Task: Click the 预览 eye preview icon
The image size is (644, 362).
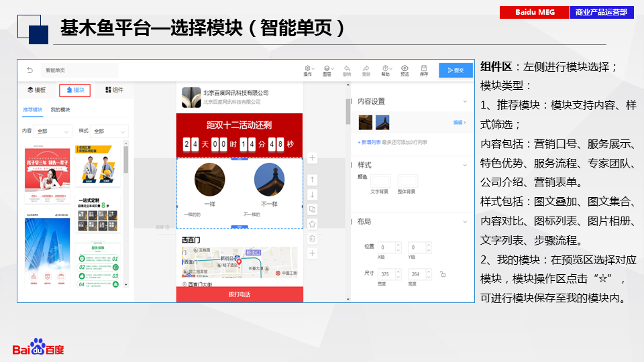Action: pyautogui.click(x=405, y=70)
